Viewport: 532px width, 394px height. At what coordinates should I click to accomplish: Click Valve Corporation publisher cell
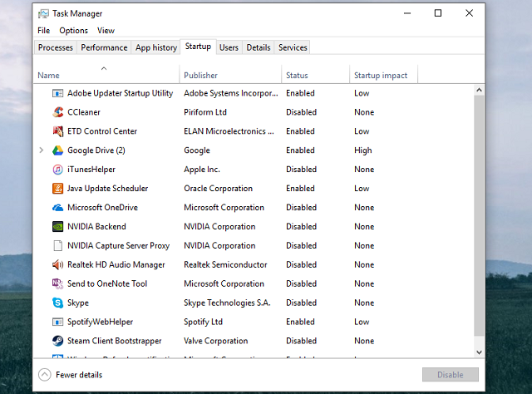[216, 341]
